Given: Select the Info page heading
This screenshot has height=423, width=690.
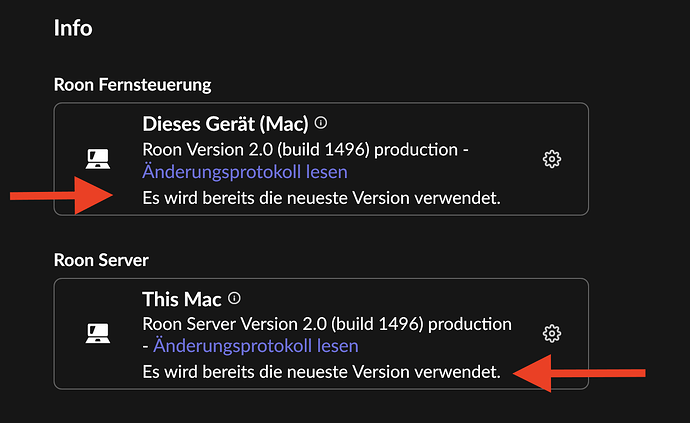Looking at the screenshot, I should tap(73, 28).
